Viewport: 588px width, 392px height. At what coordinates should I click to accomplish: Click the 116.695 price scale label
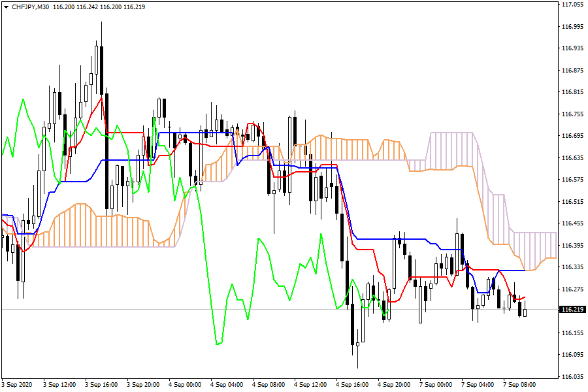tap(572, 136)
